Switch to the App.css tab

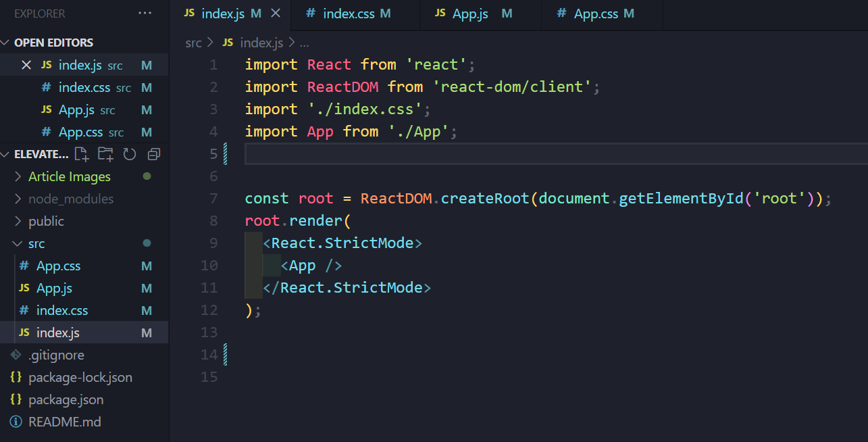595,14
